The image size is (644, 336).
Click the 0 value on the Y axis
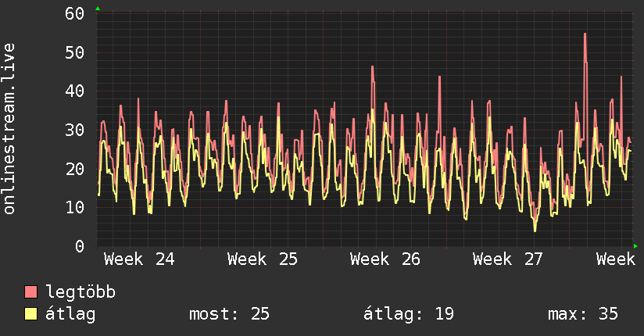(x=80, y=246)
